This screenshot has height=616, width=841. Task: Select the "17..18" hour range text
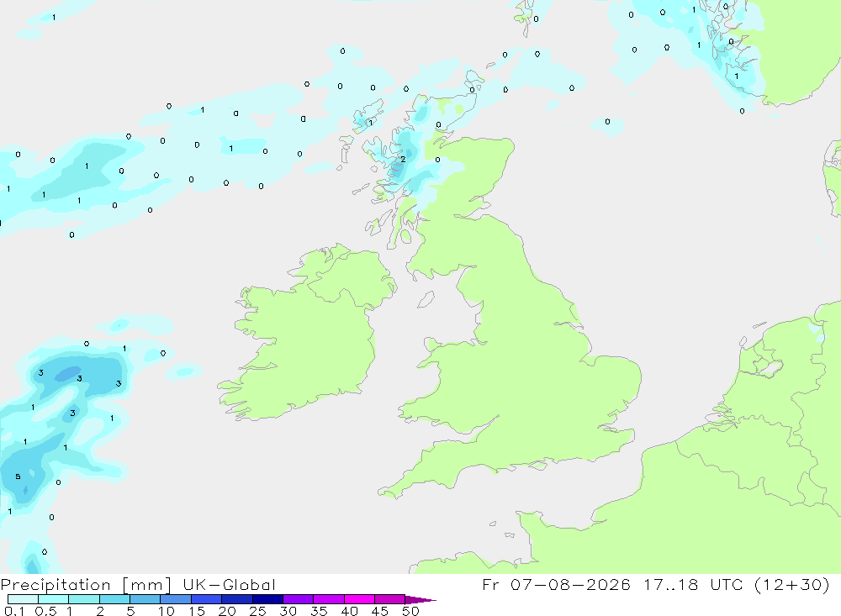point(671,584)
